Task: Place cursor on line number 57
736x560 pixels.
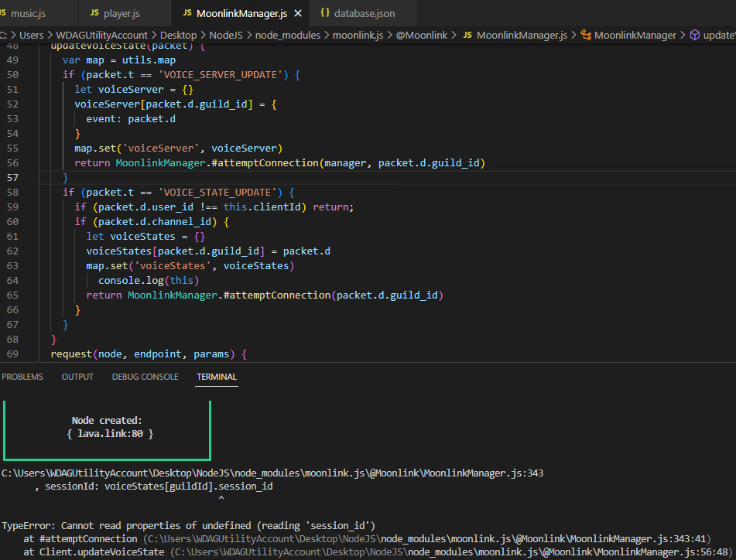Action: pos(12,178)
